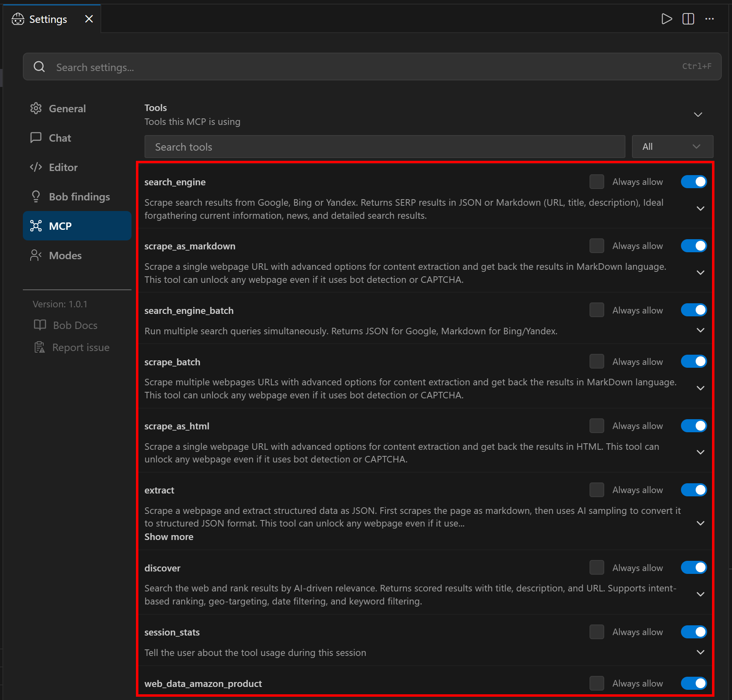Screen dimensions: 732x700
Task: Open the Modes settings section
Action: point(77,255)
